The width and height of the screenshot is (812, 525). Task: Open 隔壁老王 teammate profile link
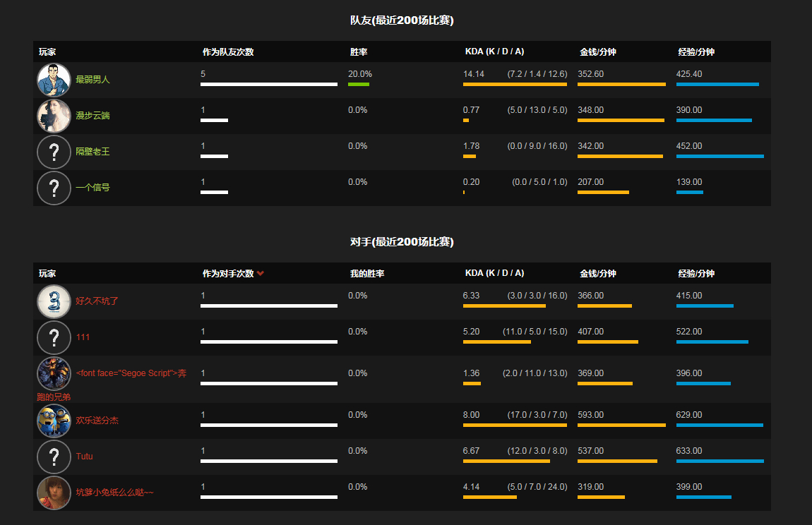tap(92, 152)
